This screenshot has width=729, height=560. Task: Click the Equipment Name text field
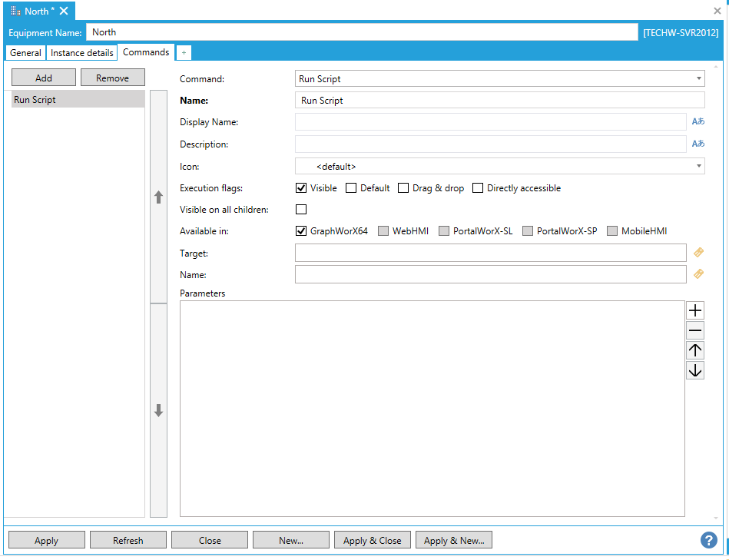[361, 32]
